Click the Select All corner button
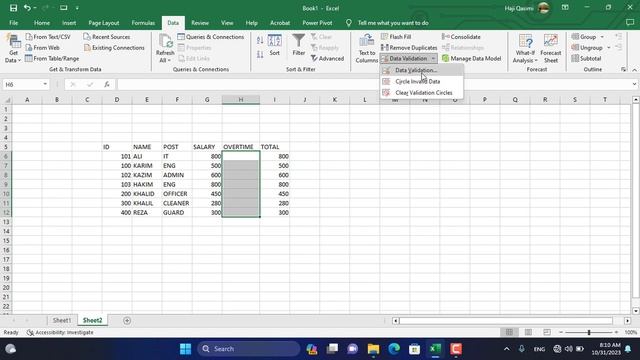 [7, 100]
